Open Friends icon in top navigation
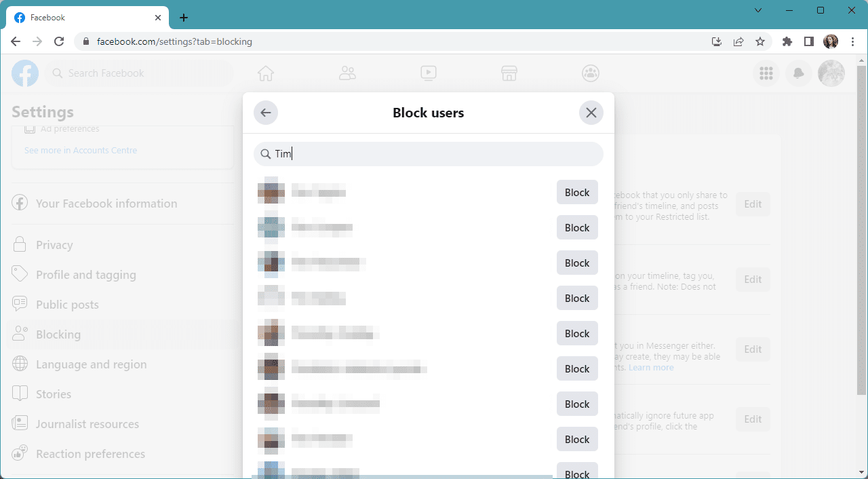 pos(347,73)
